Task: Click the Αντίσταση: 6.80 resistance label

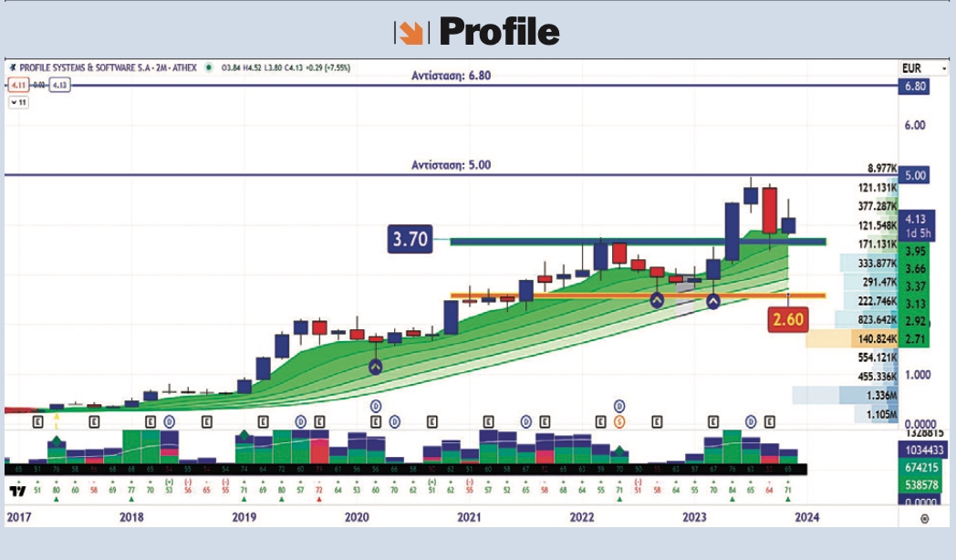Action: click(452, 76)
